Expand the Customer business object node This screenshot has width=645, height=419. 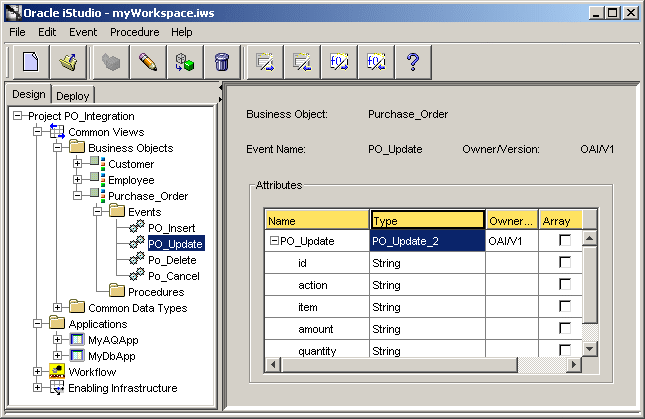(77, 164)
